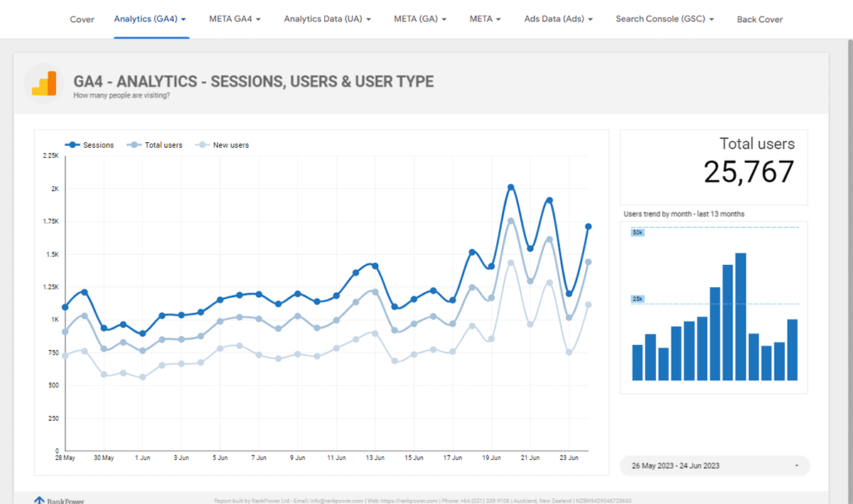Click the 23 Jun x-axis label
Viewport: 853px width, 504px height.
pos(567,458)
